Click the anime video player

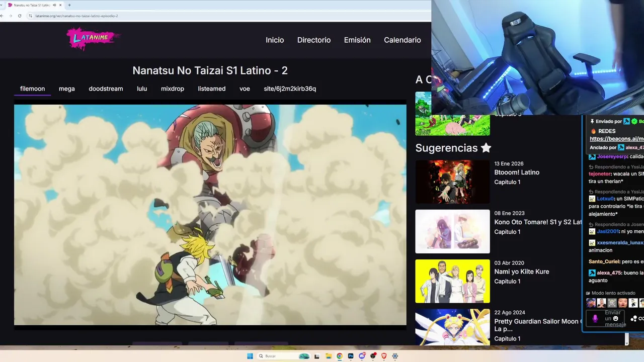pyautogui.click(x=210, y=215)
